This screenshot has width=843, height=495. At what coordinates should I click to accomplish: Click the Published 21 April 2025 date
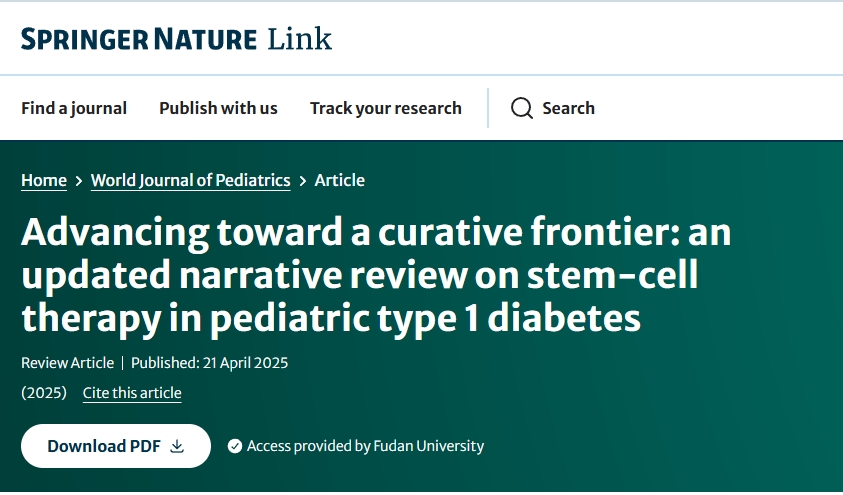[209, 363]
